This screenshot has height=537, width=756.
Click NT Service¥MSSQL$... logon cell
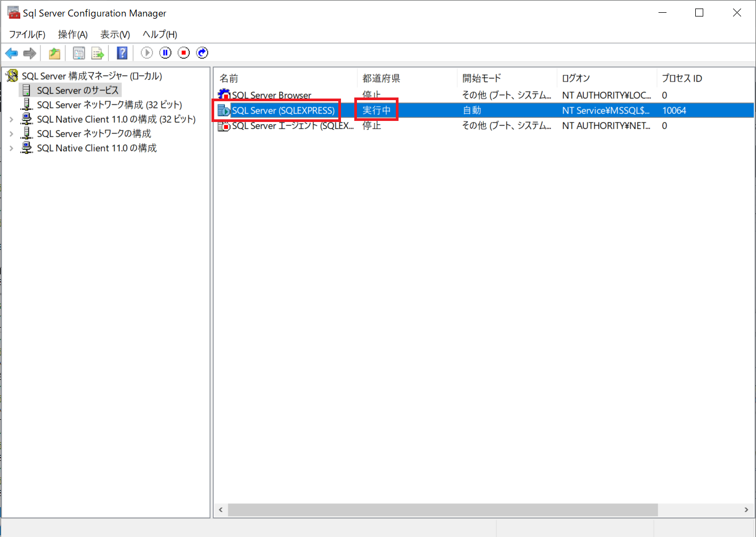coord(606,110)
